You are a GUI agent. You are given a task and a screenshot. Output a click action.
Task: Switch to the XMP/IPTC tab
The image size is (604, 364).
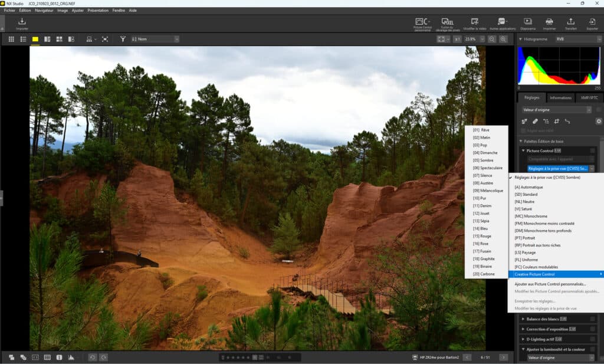click(x=589, y=97)
